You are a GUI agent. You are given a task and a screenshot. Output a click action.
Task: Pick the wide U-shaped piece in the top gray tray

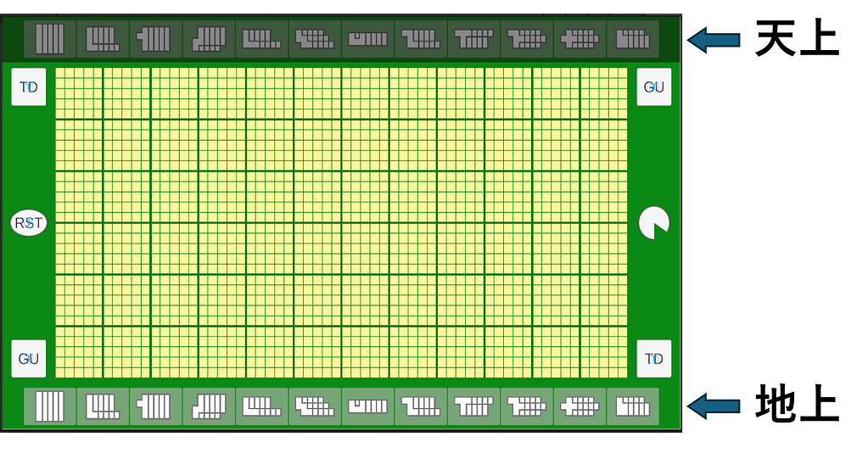click(368, 39)
